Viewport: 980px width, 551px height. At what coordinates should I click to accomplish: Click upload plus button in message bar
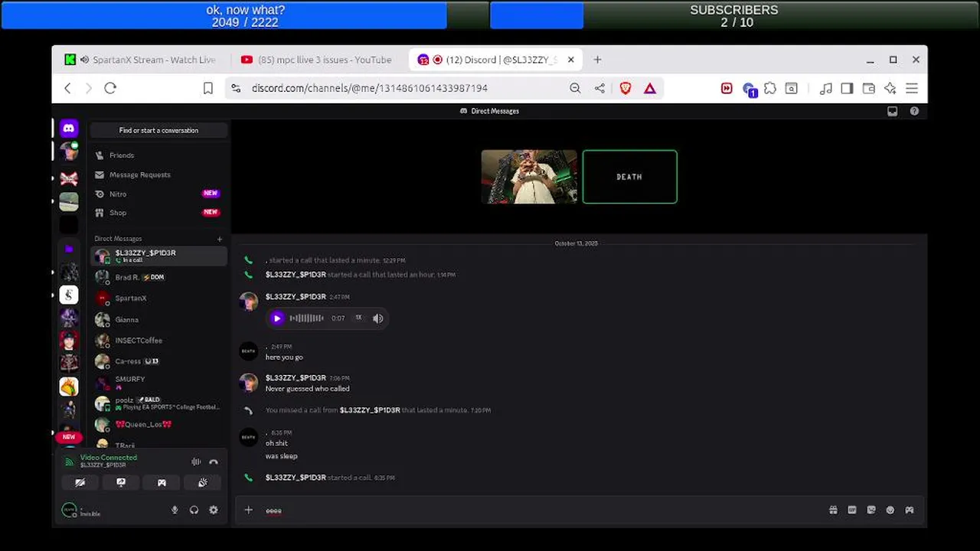[x=248, y=510]
